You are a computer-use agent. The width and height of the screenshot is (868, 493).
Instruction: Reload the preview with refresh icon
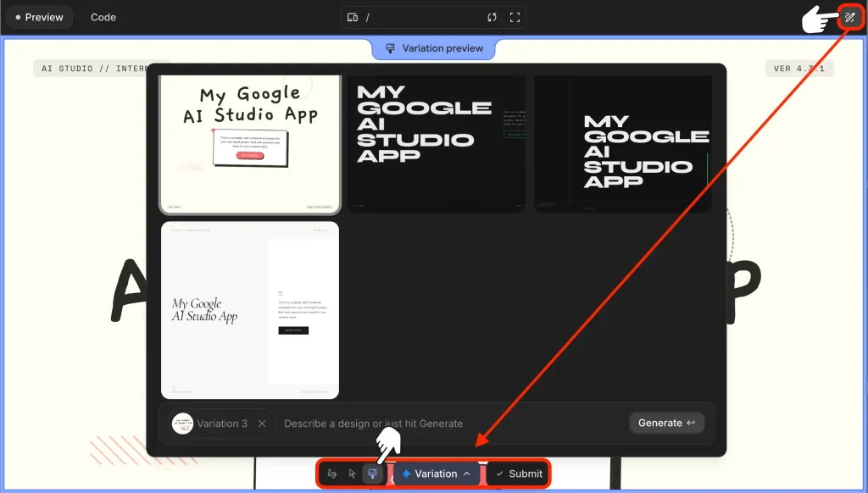(492, 17)
